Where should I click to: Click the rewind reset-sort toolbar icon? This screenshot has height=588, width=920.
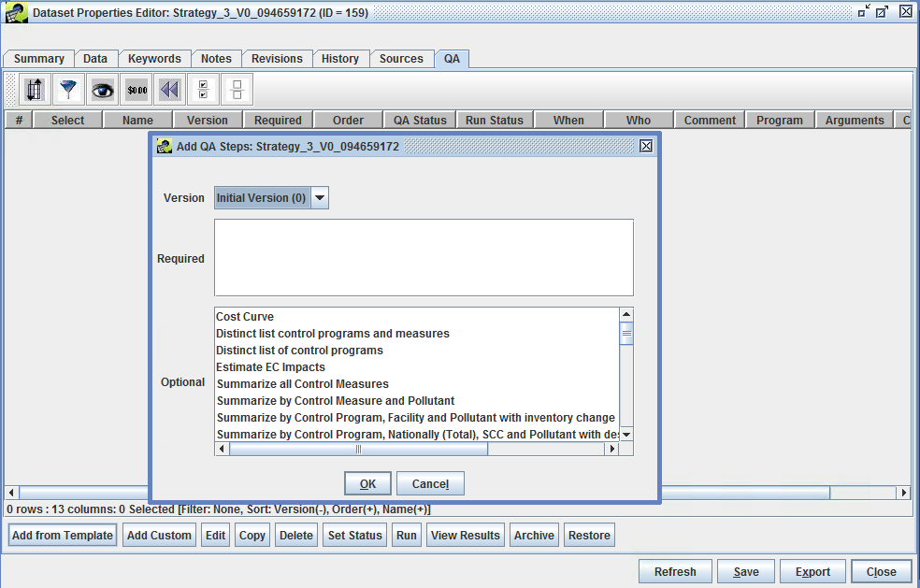169,89
